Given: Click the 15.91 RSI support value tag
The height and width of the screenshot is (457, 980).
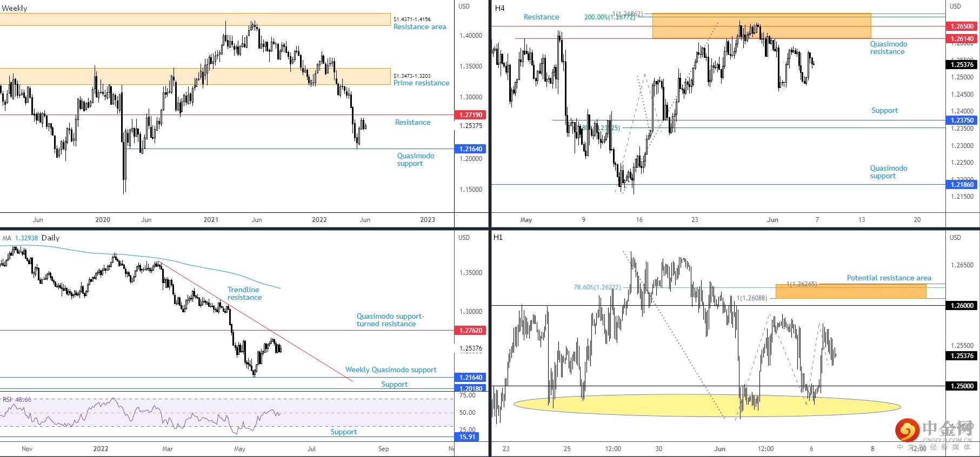Looking at the screenshot, I should 468,437.
